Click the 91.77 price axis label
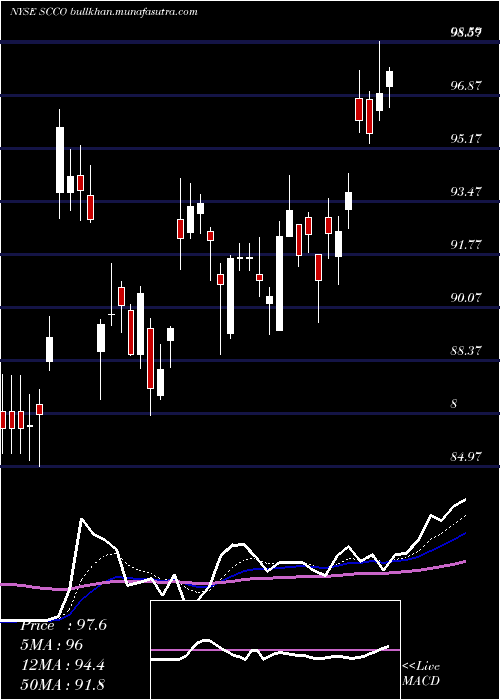The height and width of the screenshot is (700, 500). click(x=467, y=245)
